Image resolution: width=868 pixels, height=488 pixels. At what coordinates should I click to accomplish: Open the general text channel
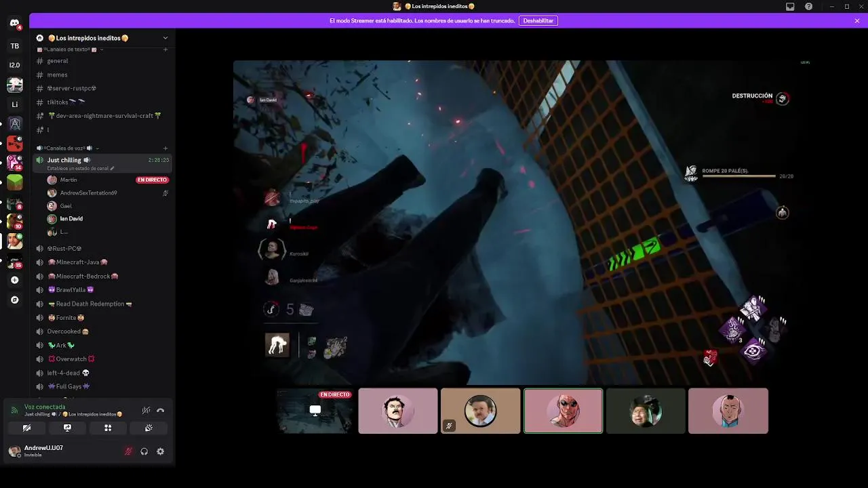pyautogui.click(x=102, y=61)
